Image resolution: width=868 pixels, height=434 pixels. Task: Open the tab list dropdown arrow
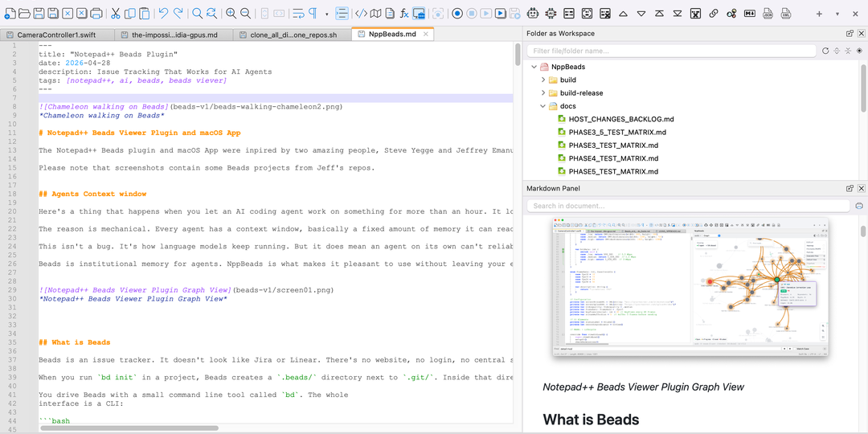tap(837, 14)
